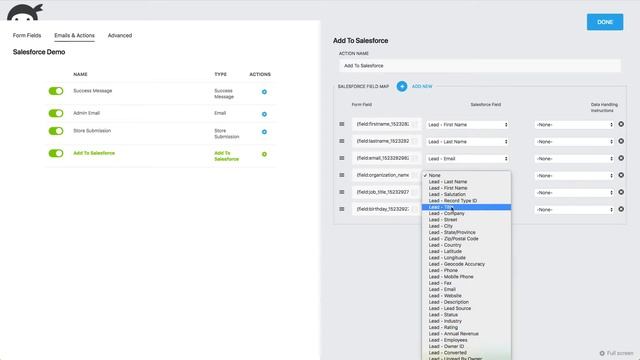Image resolution: width=640 pixels, height=360 pixels.
Task: Grab the drag handle of birthday row
Action: click(342, 209)
